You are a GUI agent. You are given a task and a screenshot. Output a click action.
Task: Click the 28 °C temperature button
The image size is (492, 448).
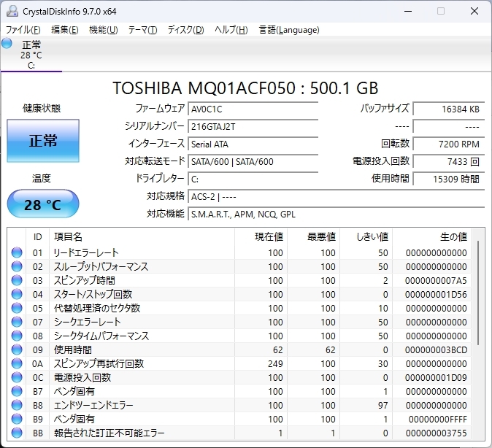(43, 204)
